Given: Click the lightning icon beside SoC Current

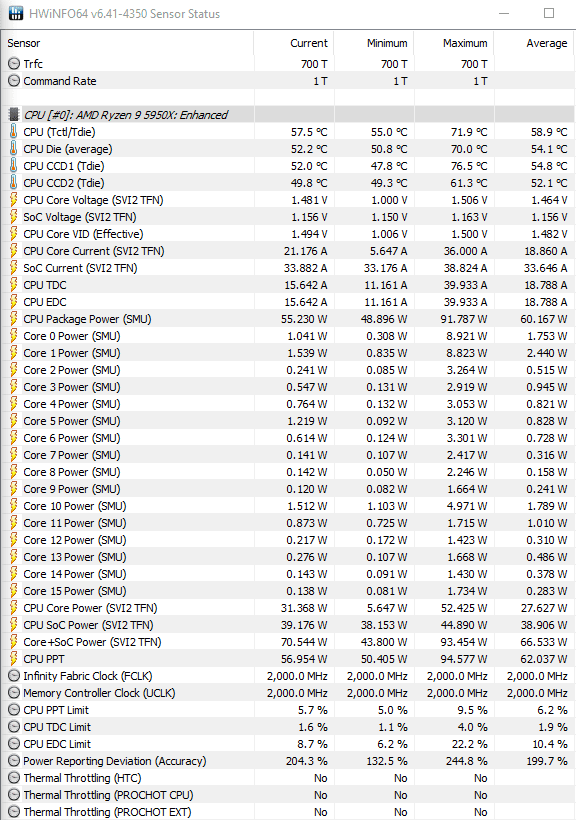Looking at the screenshot, I should pyautogui.click(x=14, y=268).
